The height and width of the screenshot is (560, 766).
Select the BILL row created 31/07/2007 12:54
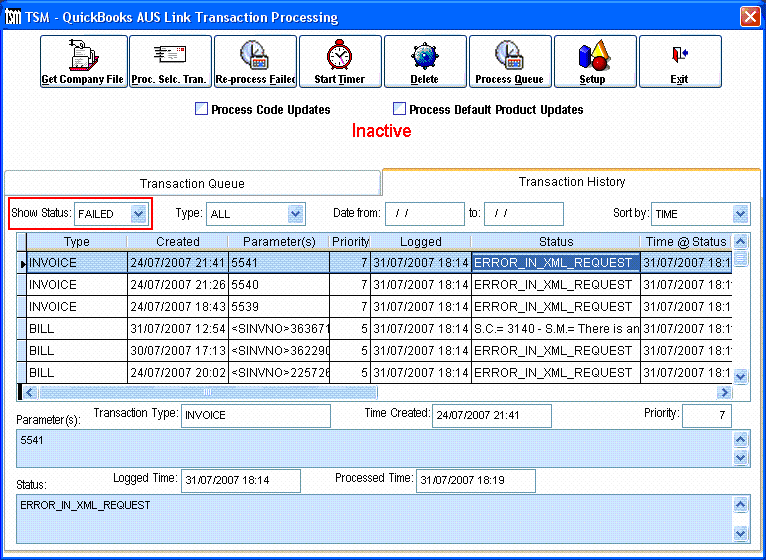pyautogui.click(x=177, y=329)
